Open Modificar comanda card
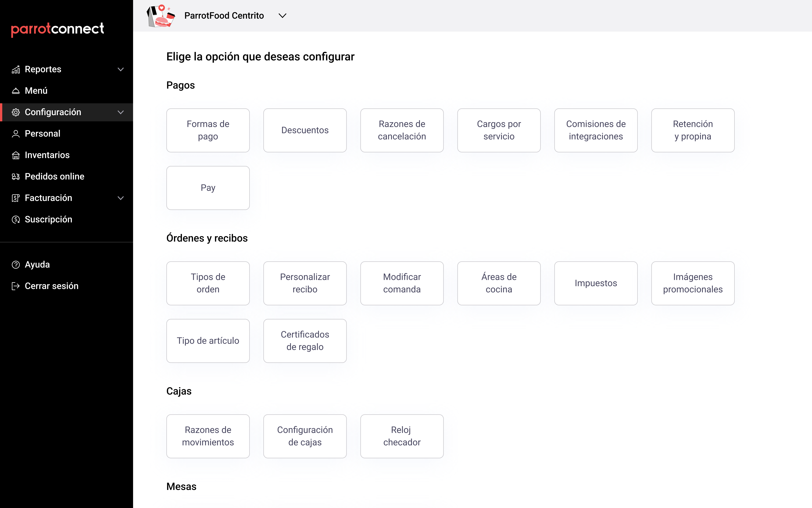 [402, 283]
